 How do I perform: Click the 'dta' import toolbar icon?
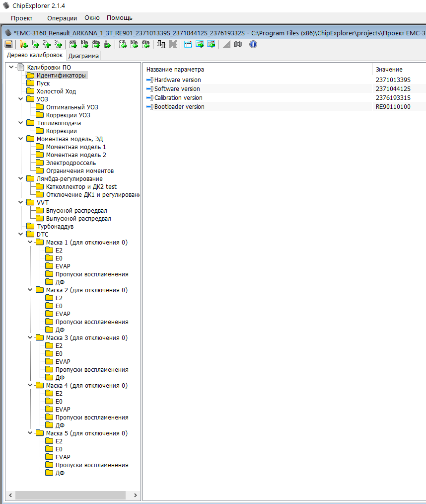click(96, 44)
